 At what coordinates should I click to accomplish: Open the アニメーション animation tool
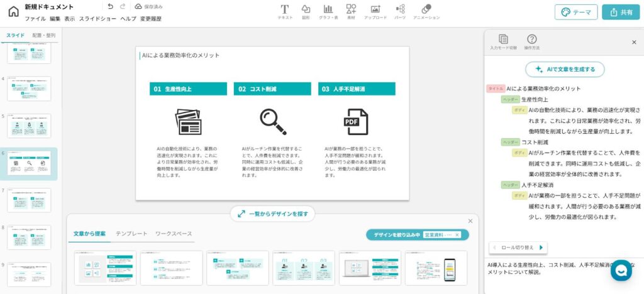point(426,9)
